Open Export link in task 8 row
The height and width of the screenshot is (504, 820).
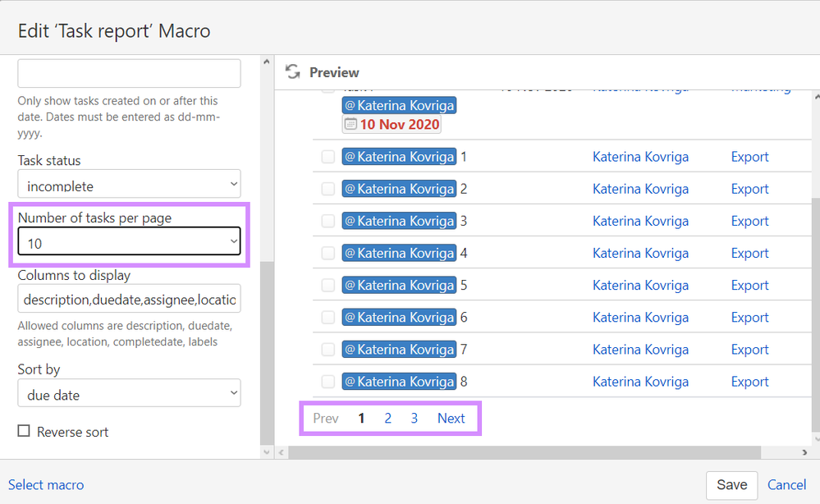(749, 382)
